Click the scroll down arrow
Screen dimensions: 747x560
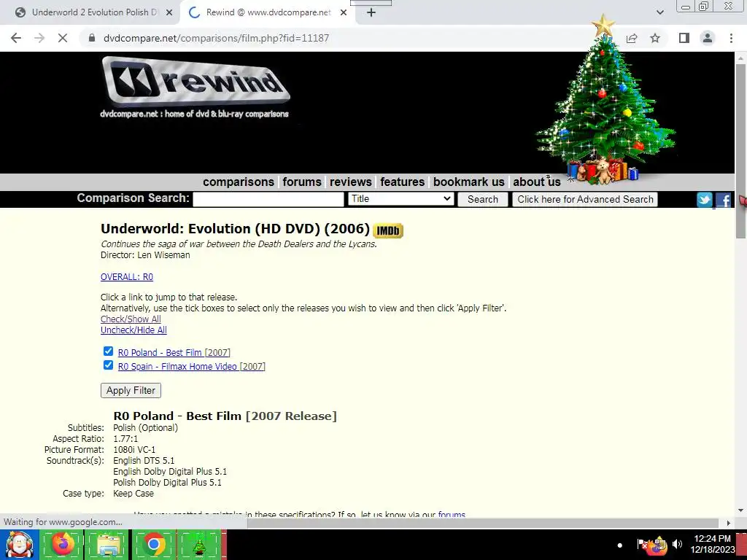(741, 510)
